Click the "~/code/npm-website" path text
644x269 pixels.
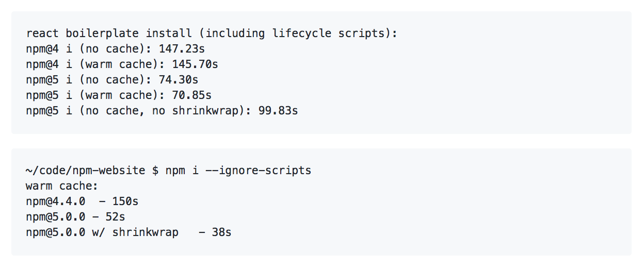coord(85,171)
